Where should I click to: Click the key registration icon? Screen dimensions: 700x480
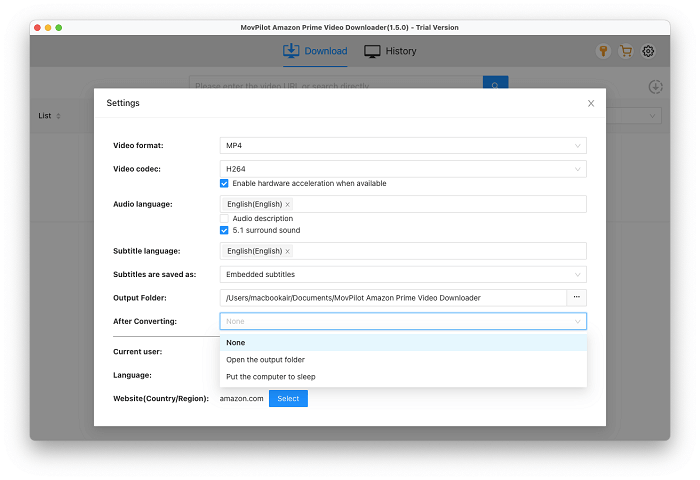point(603,51)
